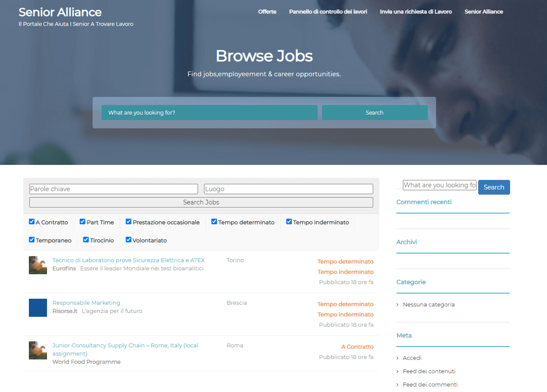The image size is (547, 392).
Task: Click the World Food Programme logo thumbnail
Action: point(38,350)
